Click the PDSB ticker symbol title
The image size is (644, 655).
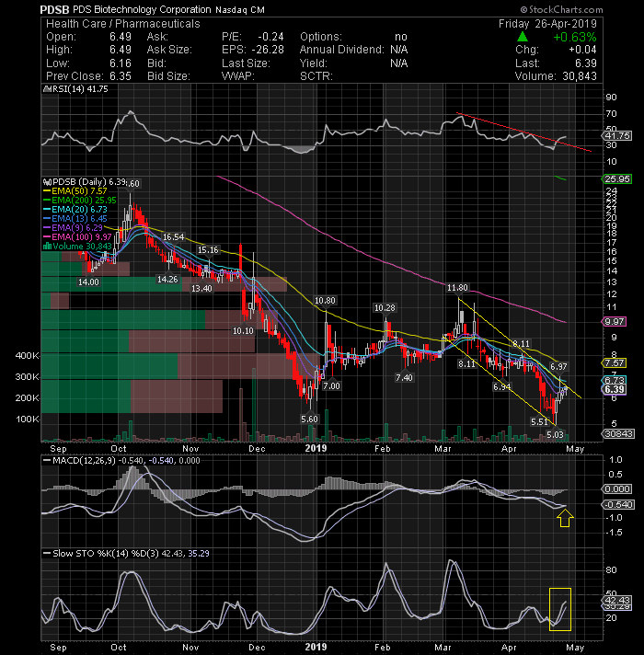pyautogui.click(x=54, y=9)
